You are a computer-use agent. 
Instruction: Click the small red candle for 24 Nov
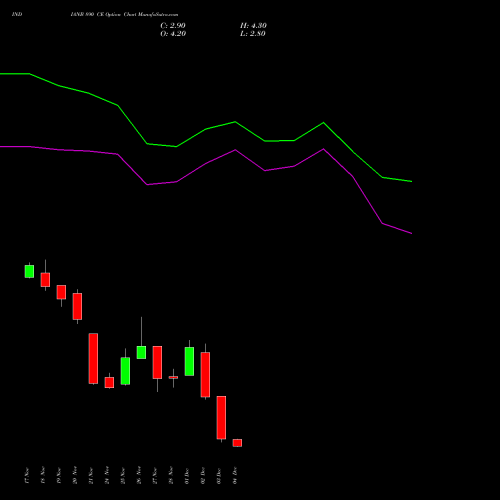[109, 382]
